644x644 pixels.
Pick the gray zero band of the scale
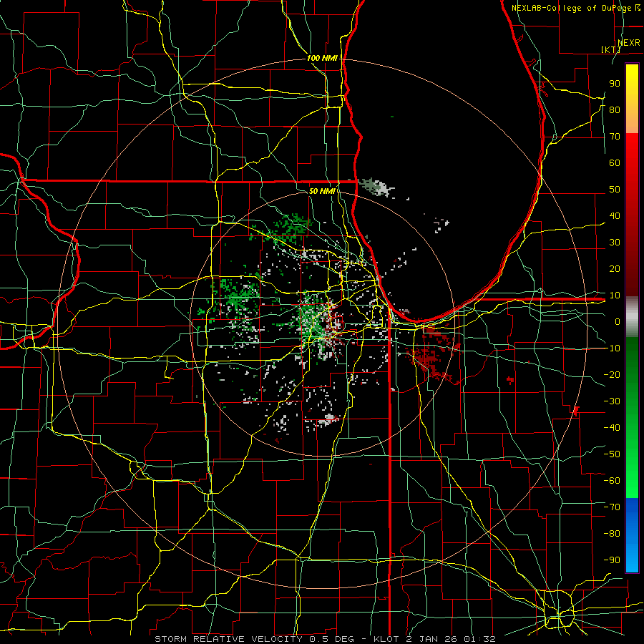[632, 317]
